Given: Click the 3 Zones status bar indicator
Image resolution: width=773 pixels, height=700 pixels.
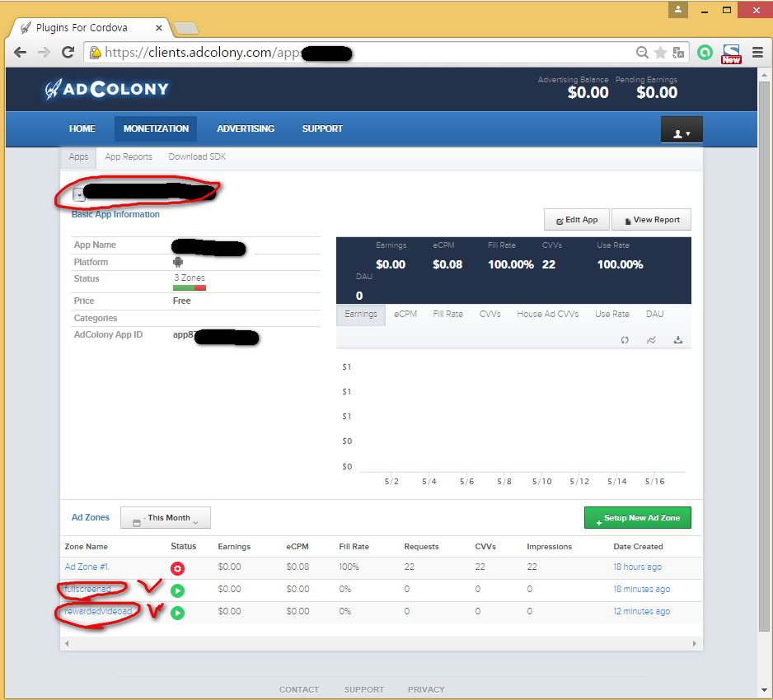Looking at the screenshot, I should coord(190,288).
